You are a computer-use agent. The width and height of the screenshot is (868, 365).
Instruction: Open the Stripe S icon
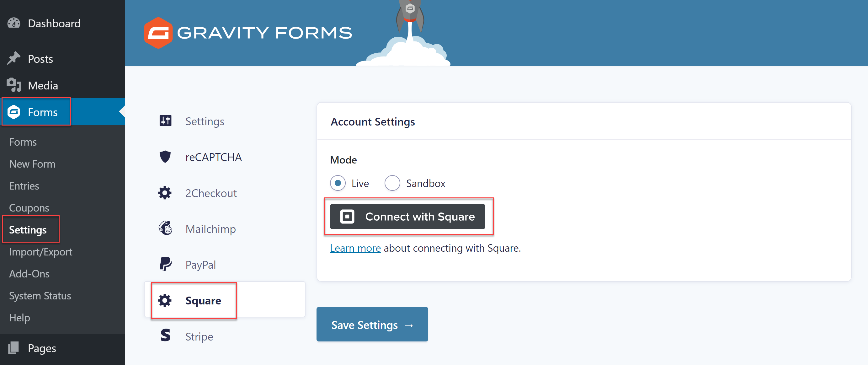click(x=165, y=336)
